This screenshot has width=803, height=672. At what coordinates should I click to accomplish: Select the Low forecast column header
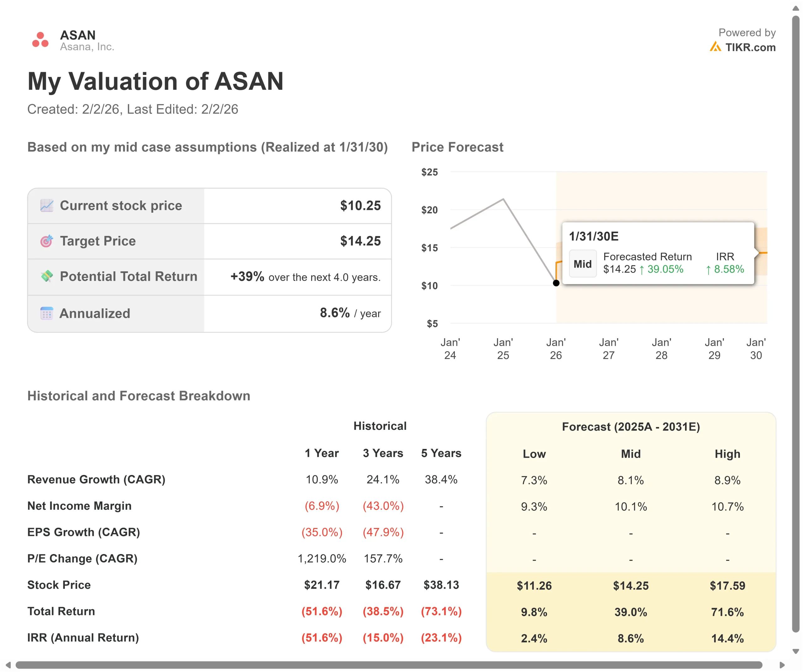534,454
